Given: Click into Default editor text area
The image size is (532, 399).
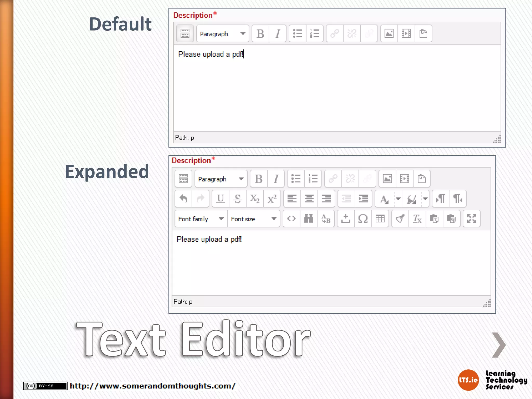Looking at the screenshot, I should (337, 88).
